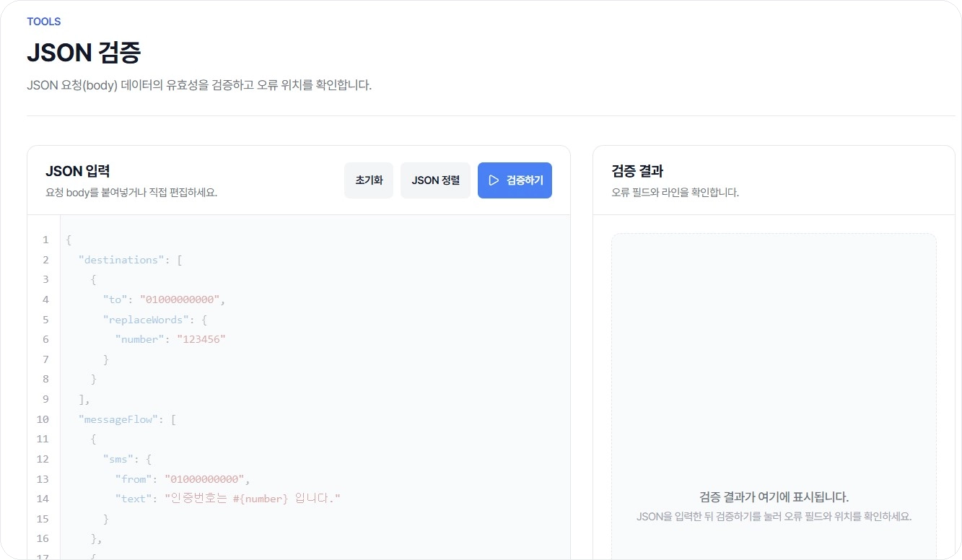The image size is (962, 560).
Task: Click the empty result placeholder area
Action: pos(773,375)
